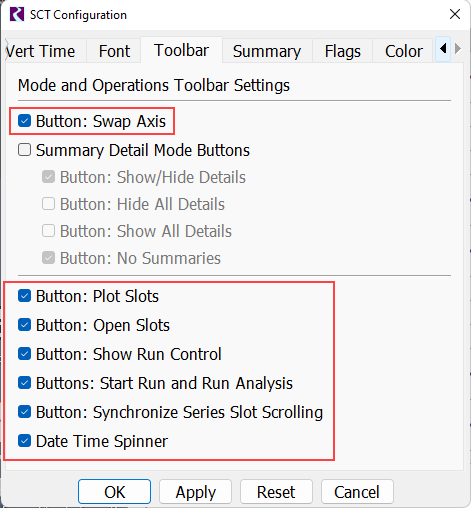Go to the Color tab

click(404, 51)
